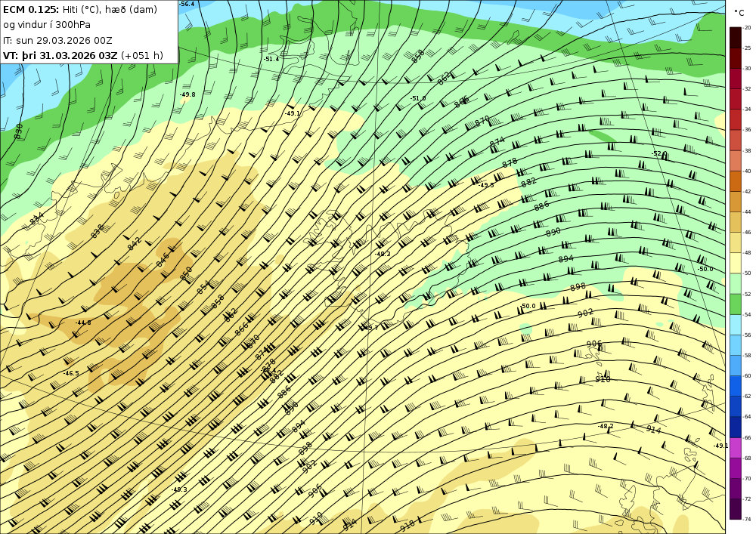The width and height of the screenshot is (756, 534).
Task: Click the height contour label '834'
Action: [36, 218]
